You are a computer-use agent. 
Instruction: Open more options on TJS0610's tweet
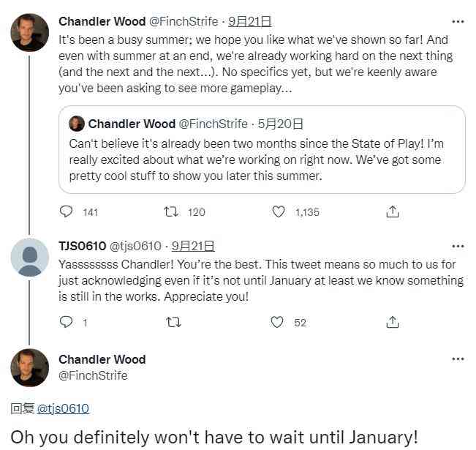[458, 246]
